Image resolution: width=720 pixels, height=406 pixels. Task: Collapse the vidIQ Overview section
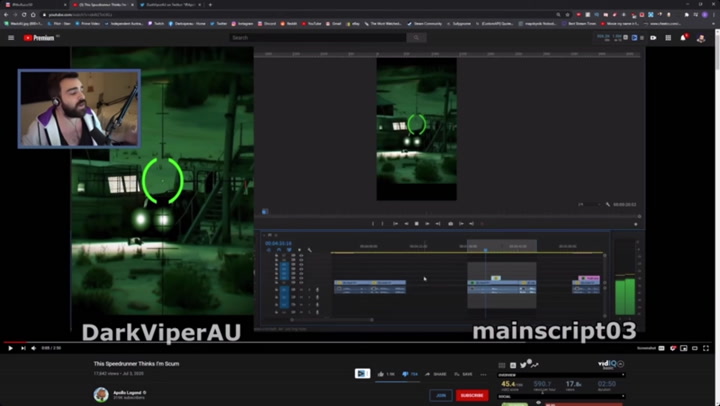562,375
